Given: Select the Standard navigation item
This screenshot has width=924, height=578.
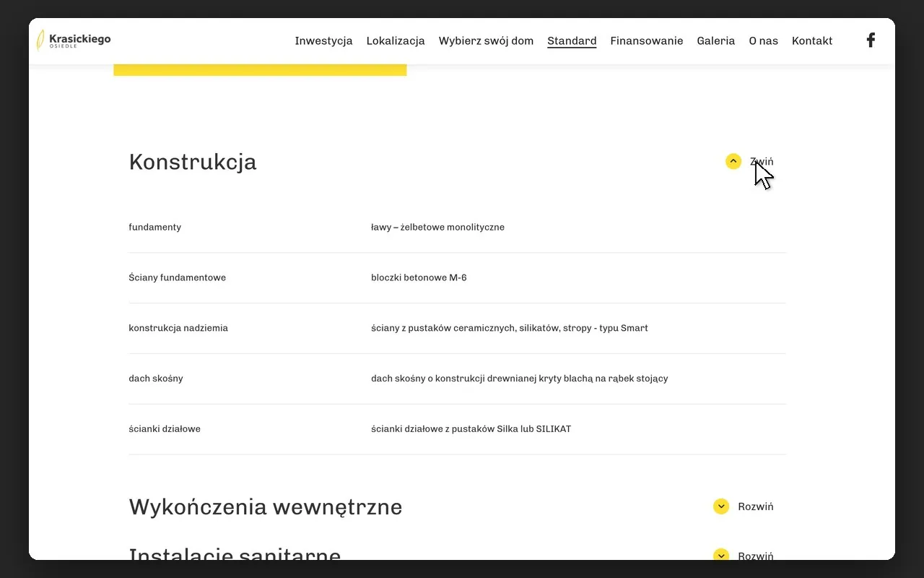Looking at the screenshot, I should (x=572, y=40).
